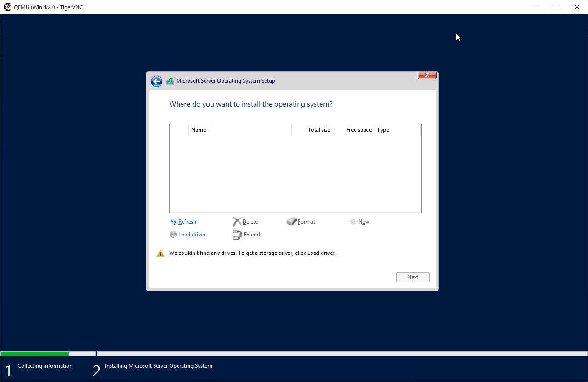Click the Load driver disc icon
Screen dimensions: 588x382
click(173, 235)
